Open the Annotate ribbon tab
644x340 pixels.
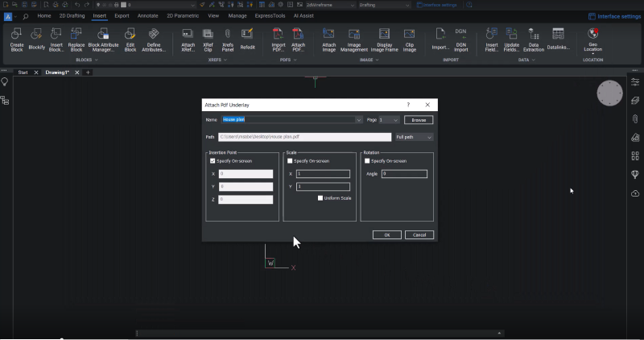point(147,15)
